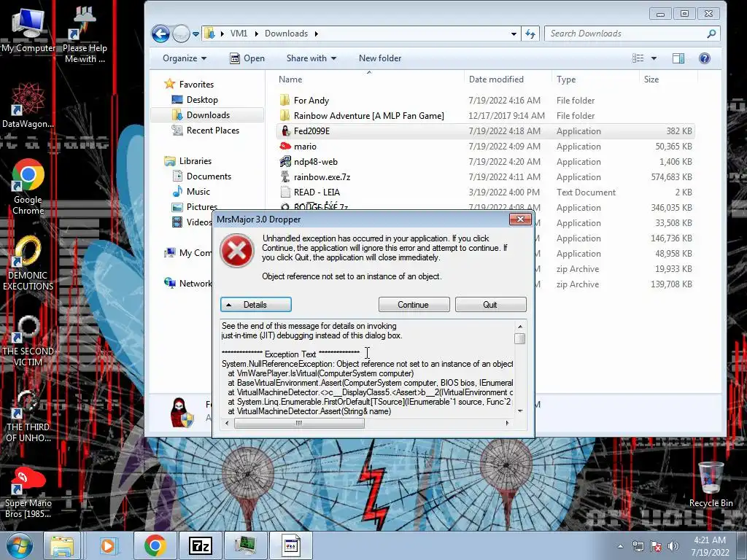This screenshot has width=747, height=560.
Task: Click the details scrollbar up arrow
Action: (x=519, y=326)
